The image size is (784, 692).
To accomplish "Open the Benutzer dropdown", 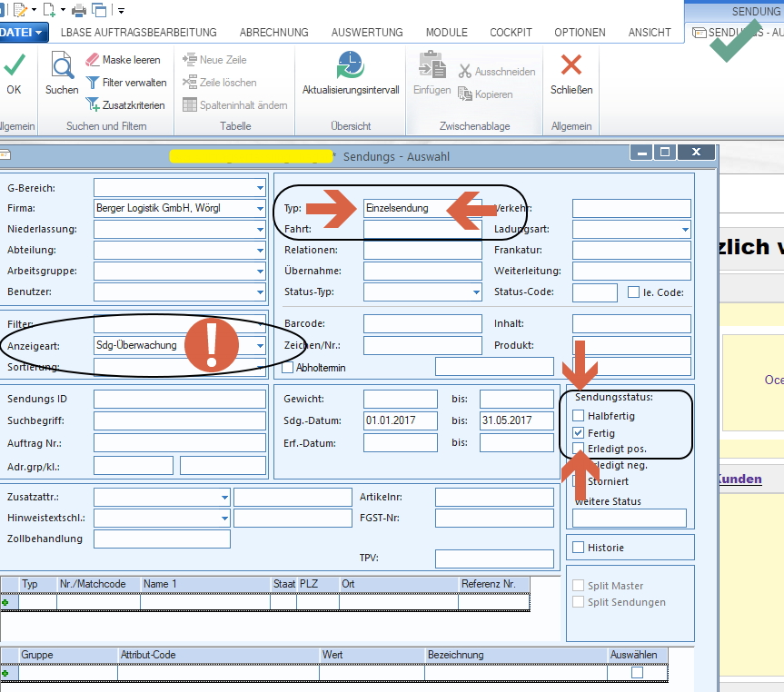I will tap(260, 292).
